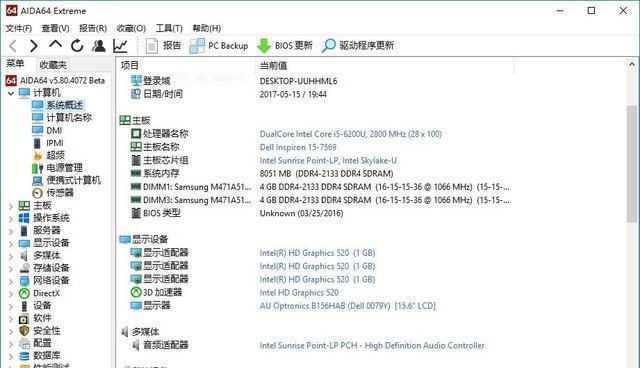The width and height of the screenshot is (640, 368).
Task: Launch PC Backup from the toolbar
Action: point(219,46)
